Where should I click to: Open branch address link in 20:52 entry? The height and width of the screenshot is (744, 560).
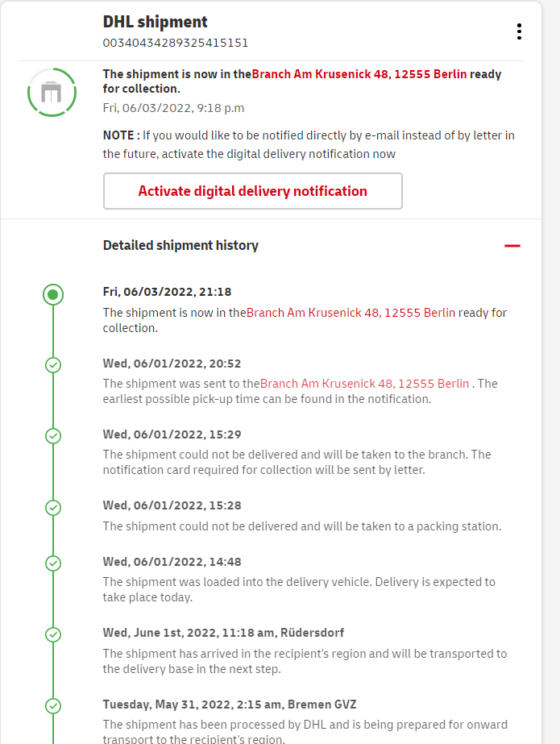364,384
